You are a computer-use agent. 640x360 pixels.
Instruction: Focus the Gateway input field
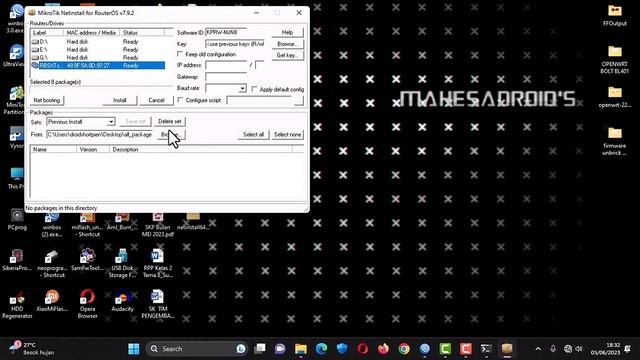(227, 77)
